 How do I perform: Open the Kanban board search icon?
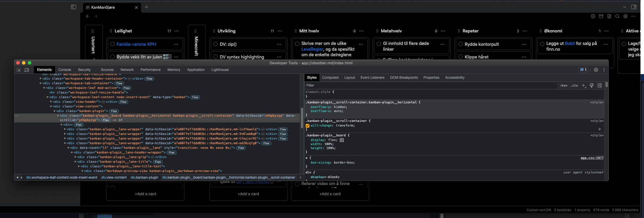(617, 16)
